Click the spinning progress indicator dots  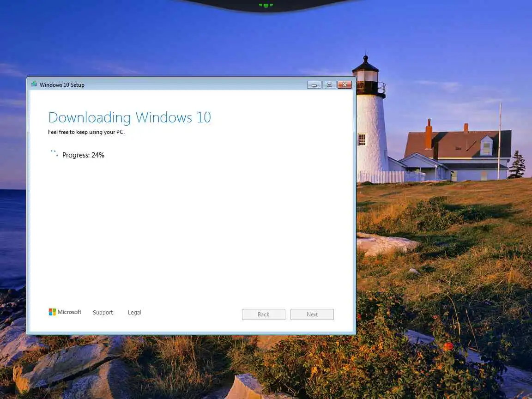click(x=54, y=153)
